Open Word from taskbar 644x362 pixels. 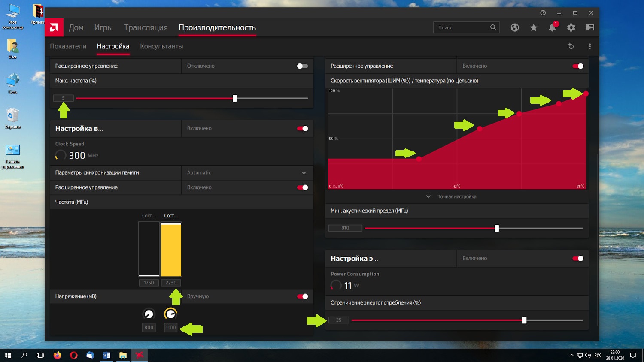click(x=106, y=355)
